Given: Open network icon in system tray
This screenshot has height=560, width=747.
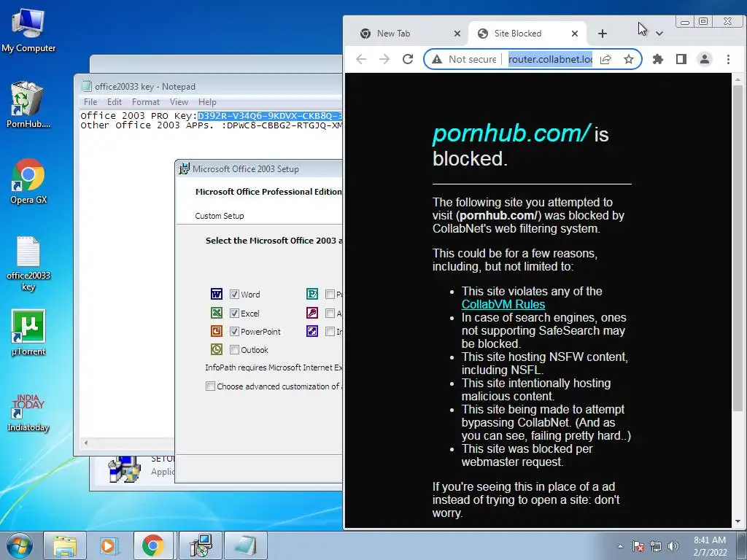Looking at the screenshot, I should point(656,546).
